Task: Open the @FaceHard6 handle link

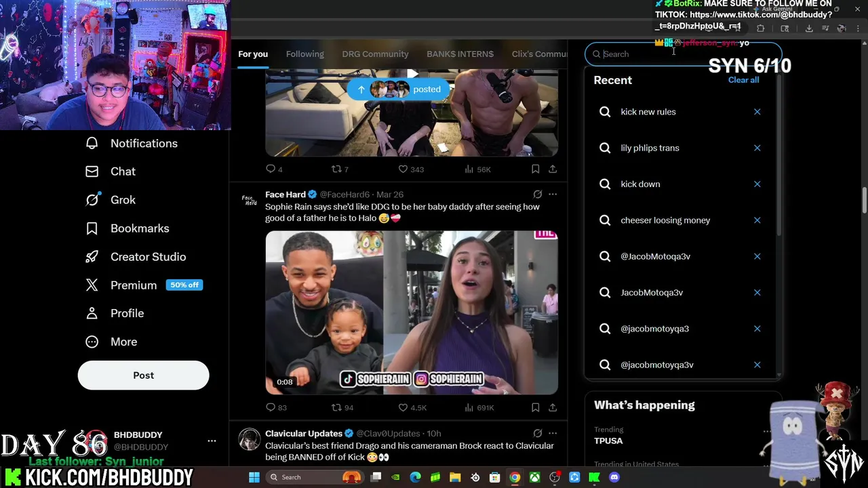Action: coord(345,195)
